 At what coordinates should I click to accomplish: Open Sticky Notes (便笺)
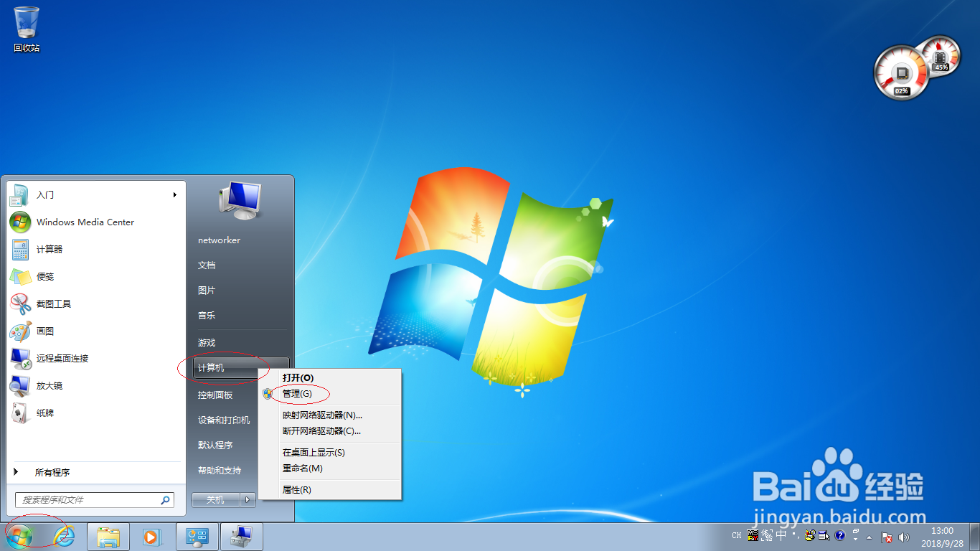97,277
